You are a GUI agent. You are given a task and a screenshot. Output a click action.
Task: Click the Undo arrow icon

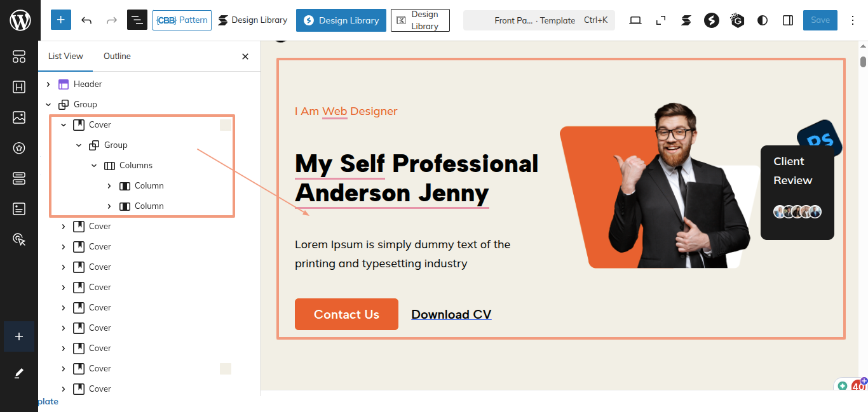tap(86, 20)
